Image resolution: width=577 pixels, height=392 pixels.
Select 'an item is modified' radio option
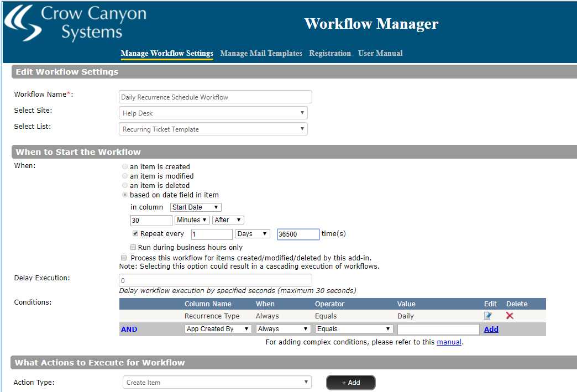(125, 176)
